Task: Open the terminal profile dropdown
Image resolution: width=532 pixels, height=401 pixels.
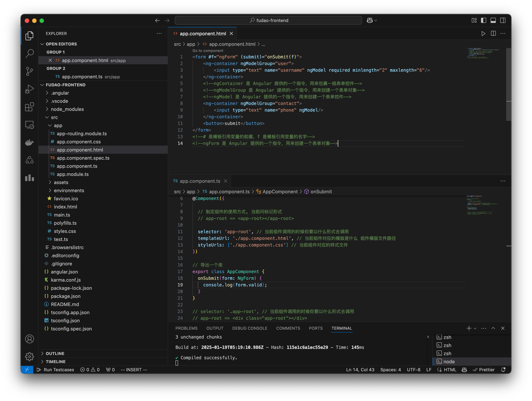Action: pyautogui.click(x=475, y=328)
